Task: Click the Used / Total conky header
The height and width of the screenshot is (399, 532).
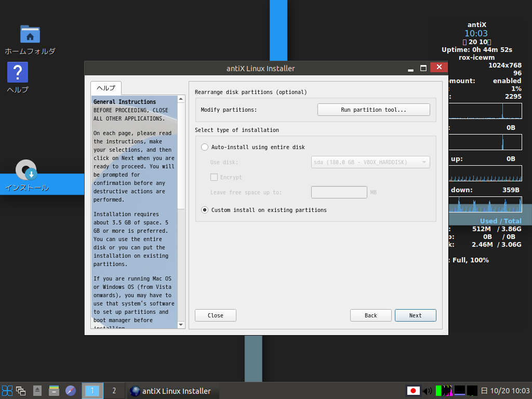Action: [500, 221]
